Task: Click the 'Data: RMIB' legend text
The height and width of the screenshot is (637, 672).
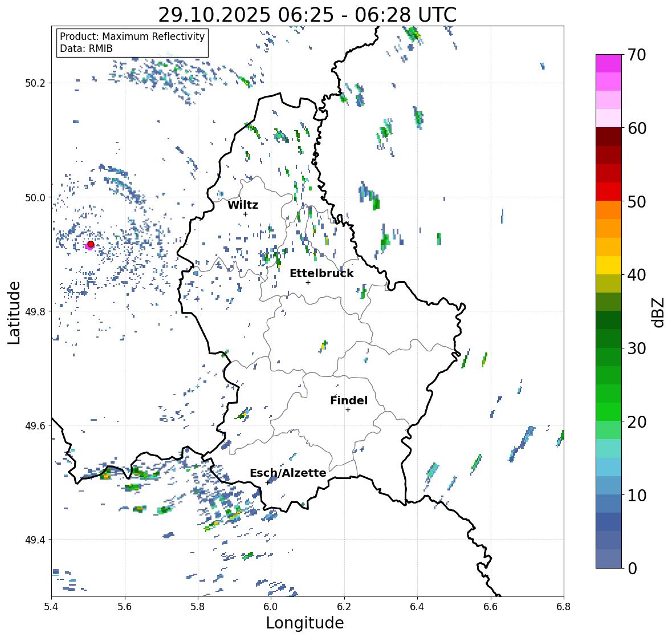Action: (86, 48)
